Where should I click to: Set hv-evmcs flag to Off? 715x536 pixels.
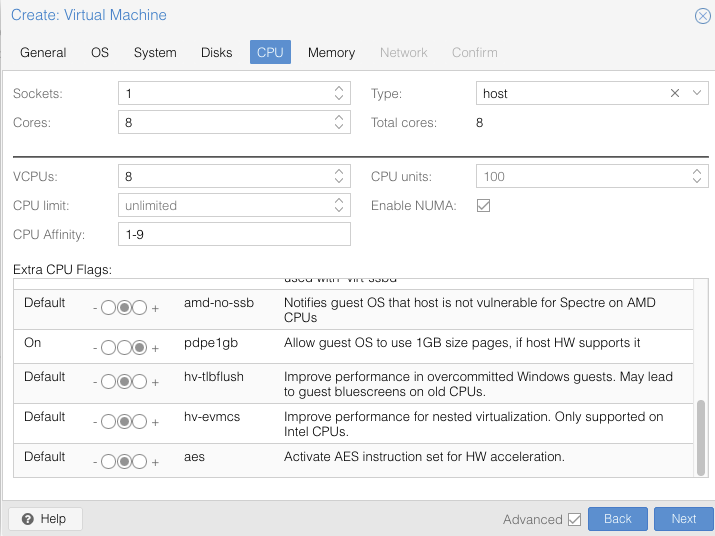pos(109,422)
